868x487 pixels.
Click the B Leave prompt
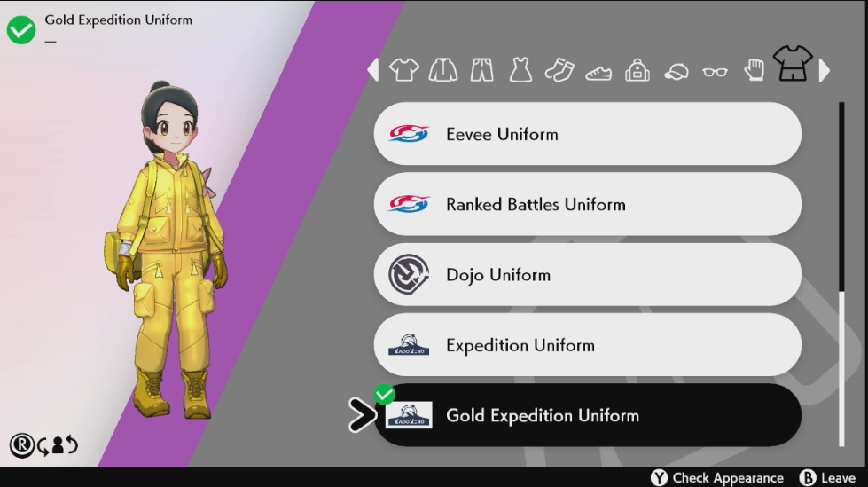827,477
